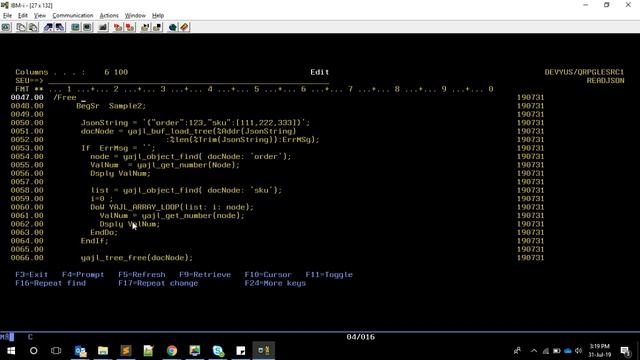This screenshot has width=640, height=360.
Task: Click the 'If ErrMsg' line 0053.00
Action: [118, 148]
